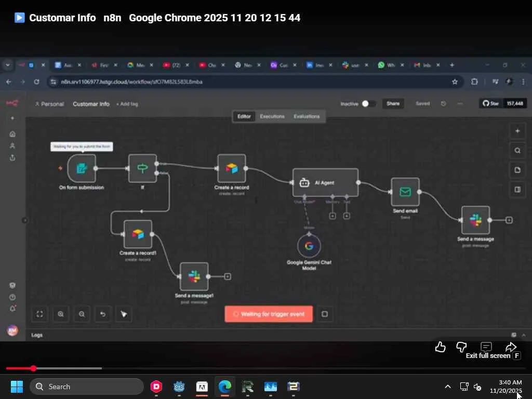Open the Chrome tab search dropdown
Viewport: 532px width, 399px height.
click(x=7, y=65)
